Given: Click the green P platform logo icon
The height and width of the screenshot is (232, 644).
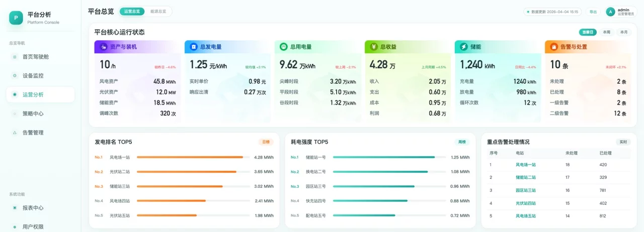Looking at the screenshot, I should [16, 18].
